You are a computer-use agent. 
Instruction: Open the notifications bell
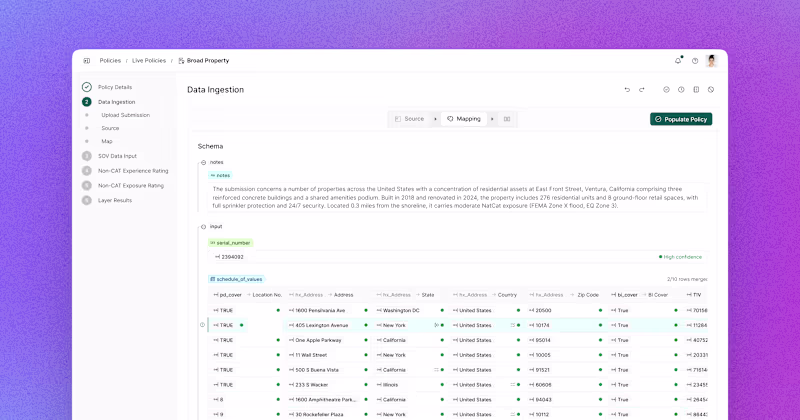[678, 61]
